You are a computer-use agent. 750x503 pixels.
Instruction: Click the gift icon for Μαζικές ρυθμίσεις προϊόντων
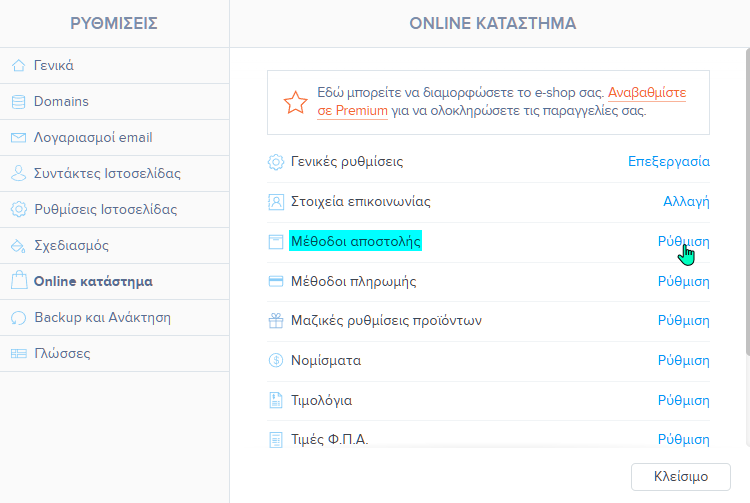click(x=276, y=321)
